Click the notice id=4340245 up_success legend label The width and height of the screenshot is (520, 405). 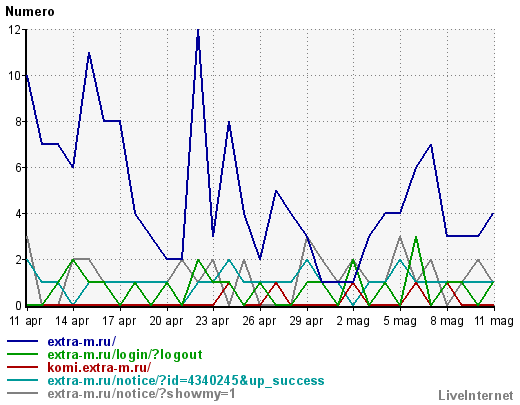(186, 381)
